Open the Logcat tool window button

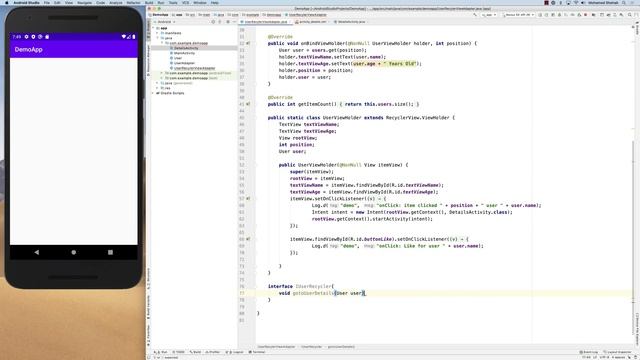[x=235, y=352]
